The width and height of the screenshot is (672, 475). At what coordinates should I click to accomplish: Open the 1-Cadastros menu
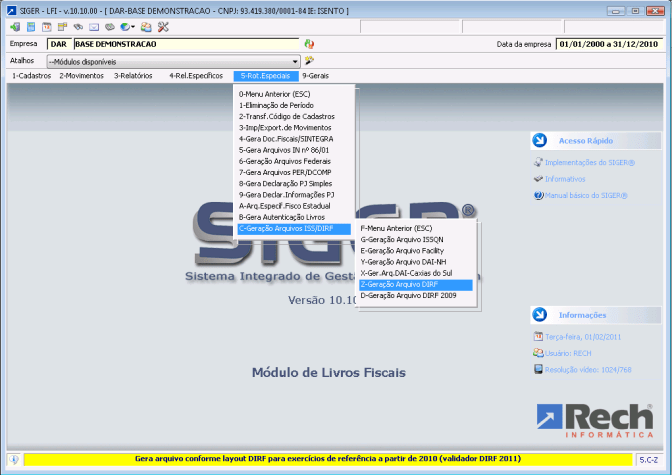click(x=32, y=76)
